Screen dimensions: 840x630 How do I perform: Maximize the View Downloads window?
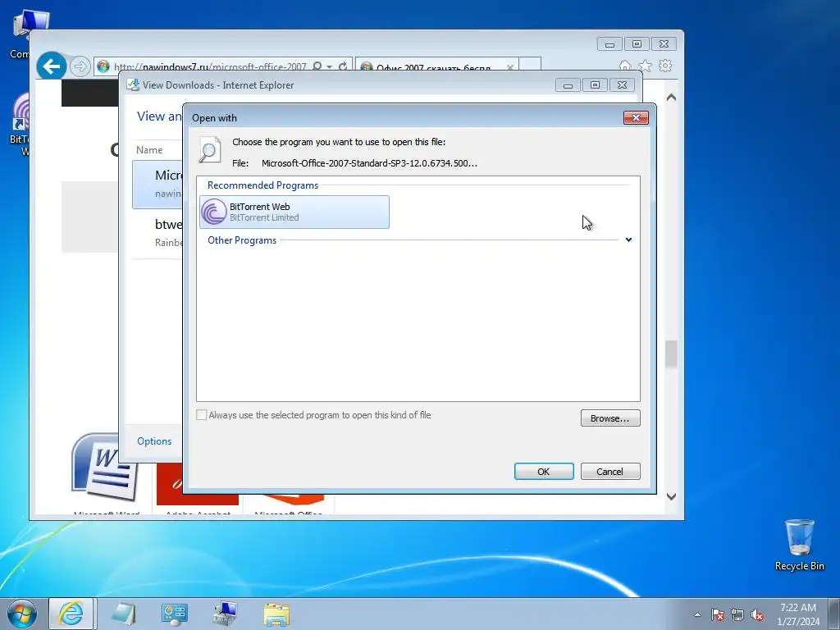coord(595,85)
